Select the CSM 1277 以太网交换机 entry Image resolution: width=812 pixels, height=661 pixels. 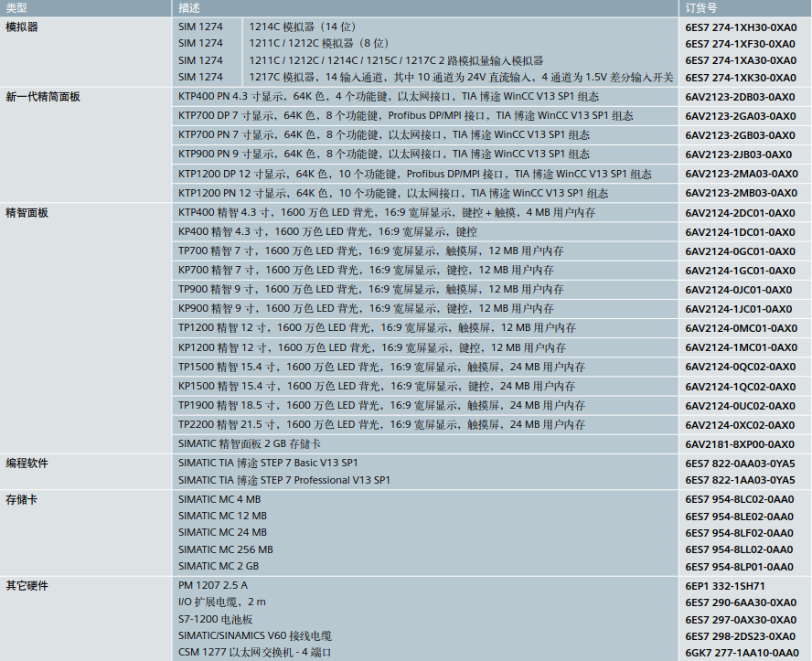coord(254,653)
